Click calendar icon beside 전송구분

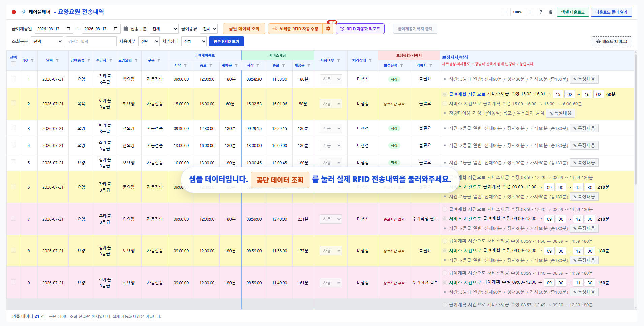pyautogui.click(x=126, y=29)
